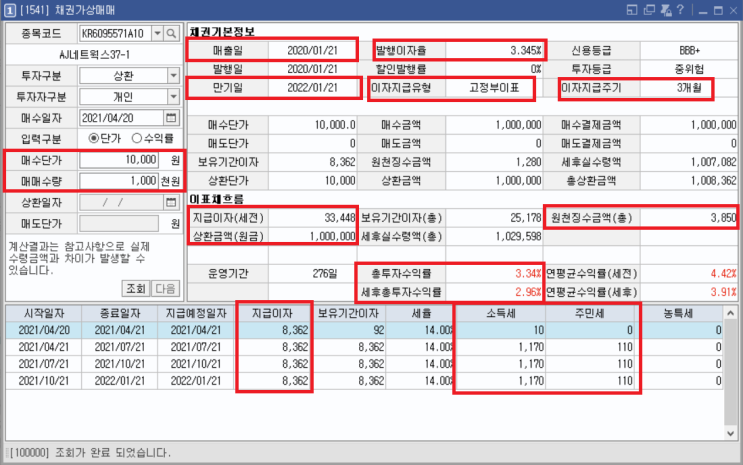The width and height of the screenshot is (743, 465).
Task: Click the 세후실수령액(총) value 1,029,598
Action: (x=518, y=236)
